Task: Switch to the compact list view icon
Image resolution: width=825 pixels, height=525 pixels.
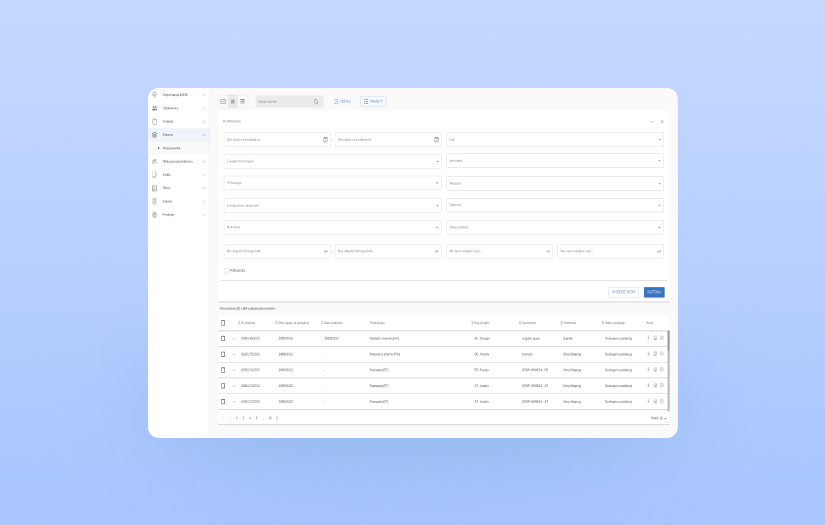Action: point(243,102)
